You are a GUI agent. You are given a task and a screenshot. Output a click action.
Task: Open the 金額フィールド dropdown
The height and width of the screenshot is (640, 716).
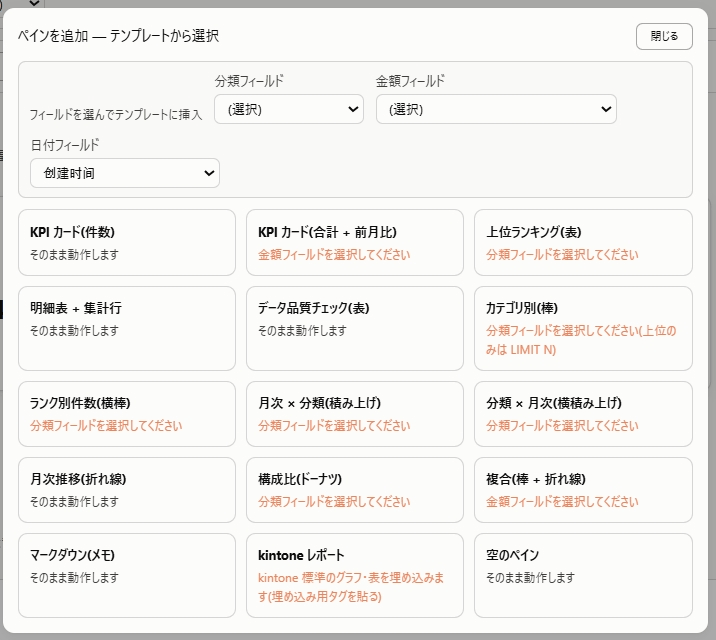pyautogui.click(x=496, y=109)
